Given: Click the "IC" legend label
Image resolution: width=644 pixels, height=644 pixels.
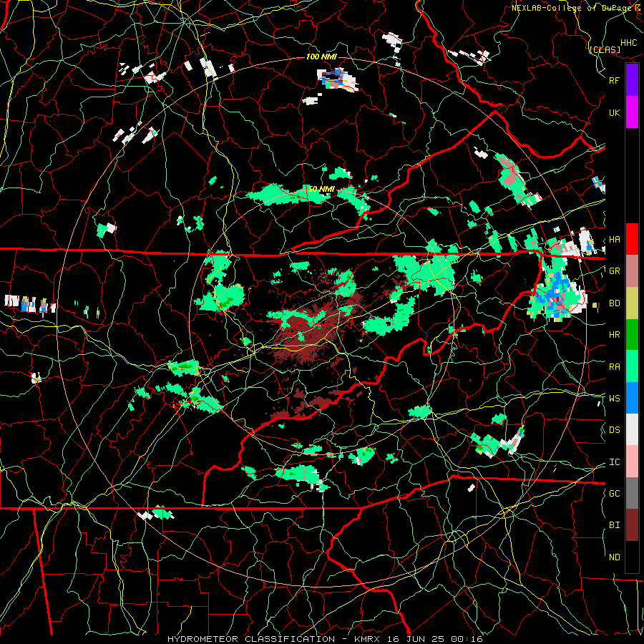Looking at the screenshot, I should pyautogui.click(x=614, y=462).
